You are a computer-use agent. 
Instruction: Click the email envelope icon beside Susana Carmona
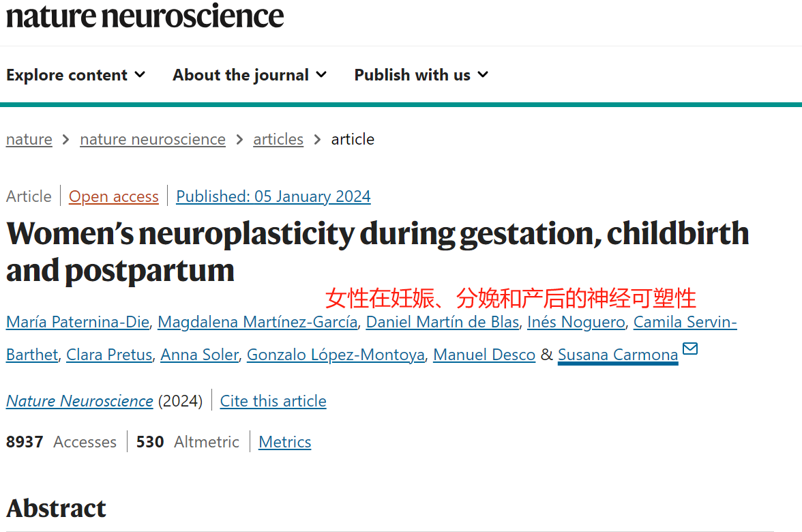point(690,349)
